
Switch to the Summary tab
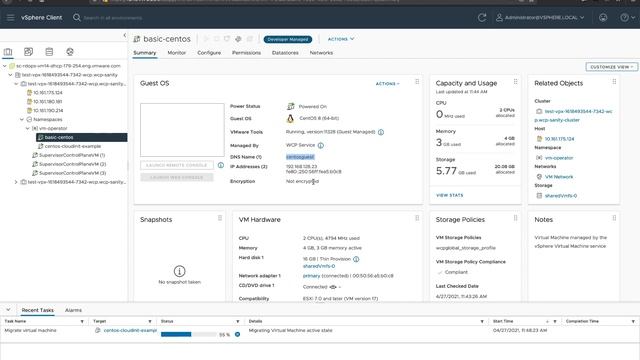144,53
